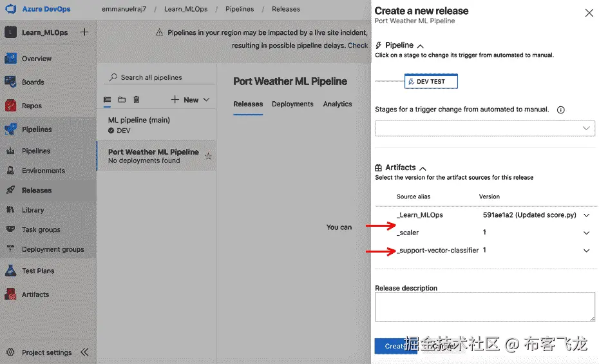Viewport: 599px width, 364px height.
Task: Click the Search all pipelines field
Action: coord(159,77)
